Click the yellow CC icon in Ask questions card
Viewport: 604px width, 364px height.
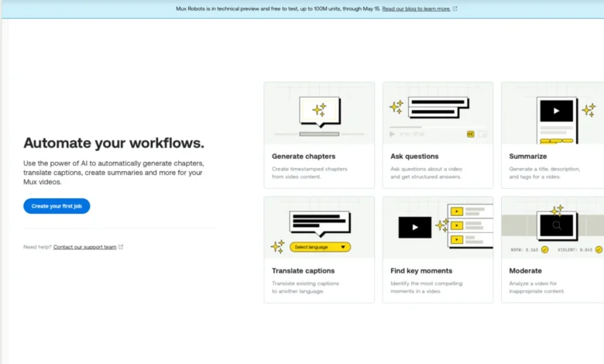(x=470, y=134)
